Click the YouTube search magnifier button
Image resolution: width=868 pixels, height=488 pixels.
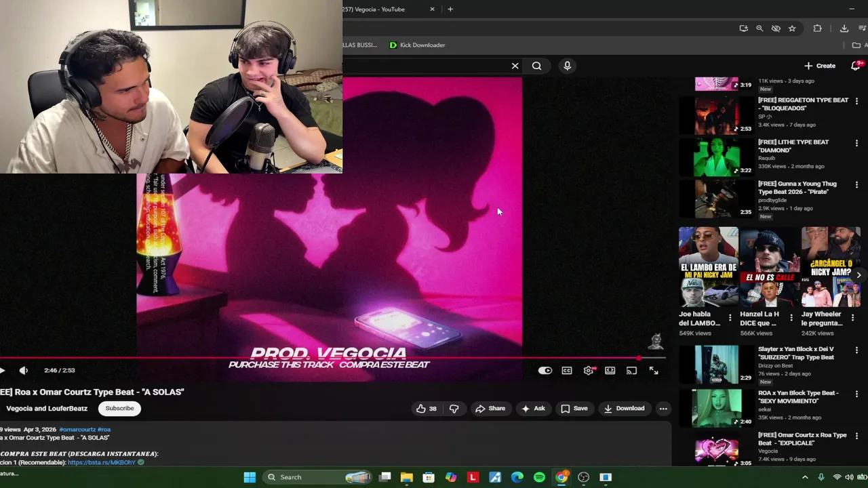[536, 66]
